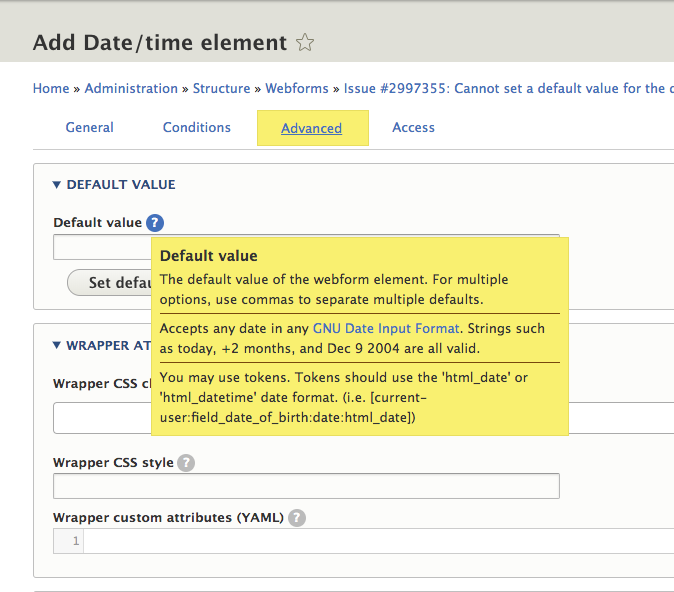The width and height of the screenshot is (674, 592).
Task: Go to the Structure breadcrumb link
Action: point(221,89)
